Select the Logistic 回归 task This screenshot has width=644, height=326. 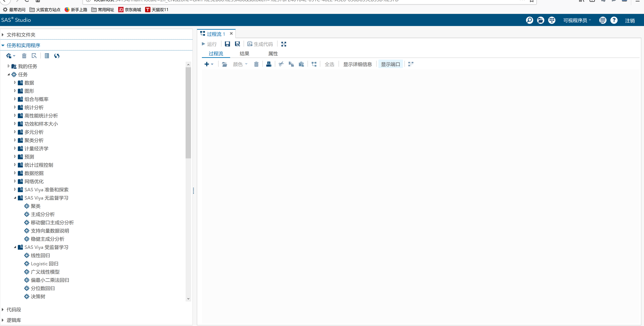point(45,264)
